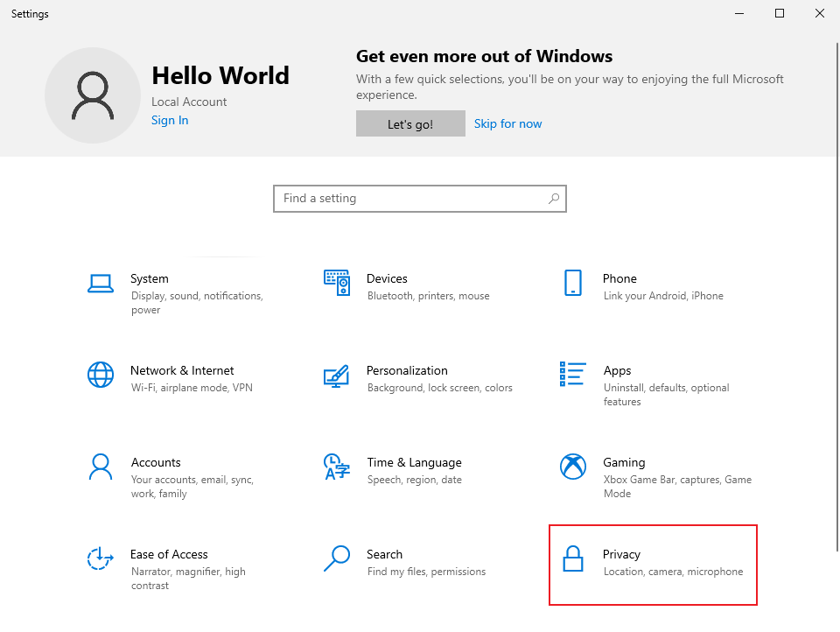This screenshot has width=840, height=632.
Task: Open Devices keyboard and speaker icon
Action: 337,283
